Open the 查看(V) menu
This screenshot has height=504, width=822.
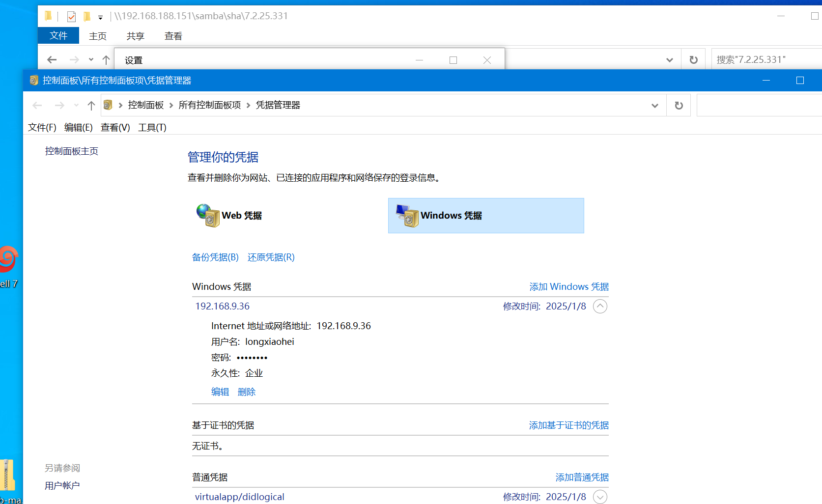tap(115, 128)
